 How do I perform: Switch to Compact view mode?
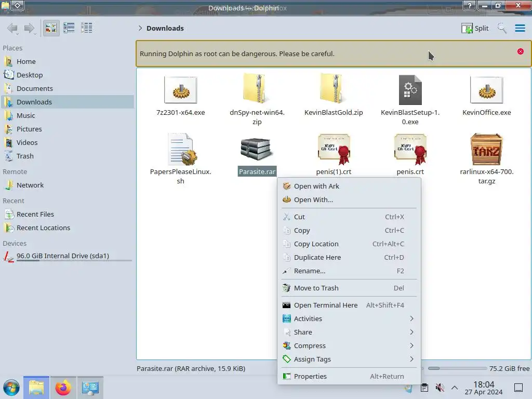(x=69, y=28)
